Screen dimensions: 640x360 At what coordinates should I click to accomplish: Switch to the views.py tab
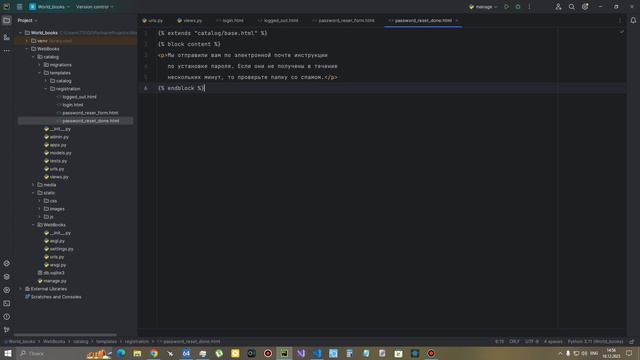190,20
